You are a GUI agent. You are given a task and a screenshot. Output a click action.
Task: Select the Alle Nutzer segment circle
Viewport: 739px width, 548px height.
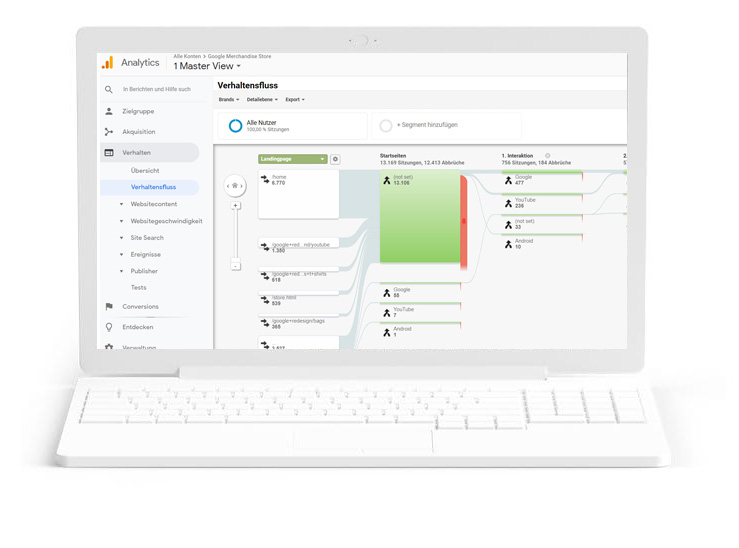[x=235, y=126]
